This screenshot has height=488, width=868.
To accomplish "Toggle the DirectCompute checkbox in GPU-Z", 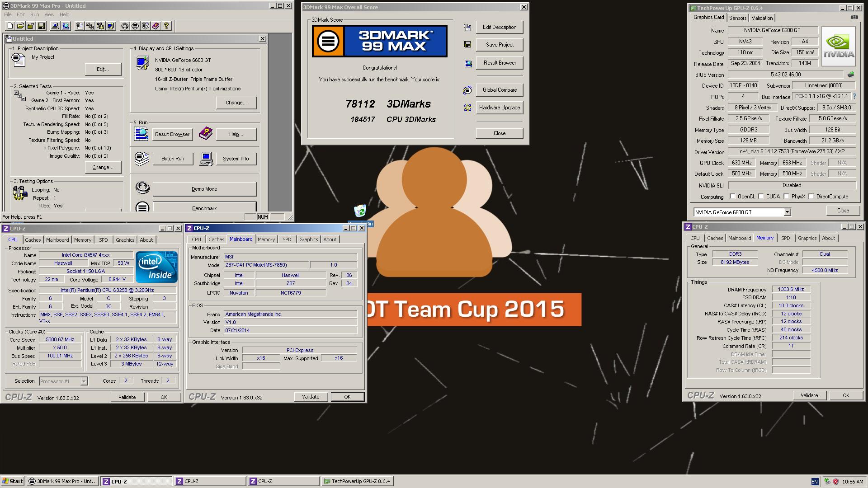I will coord(811,197).
